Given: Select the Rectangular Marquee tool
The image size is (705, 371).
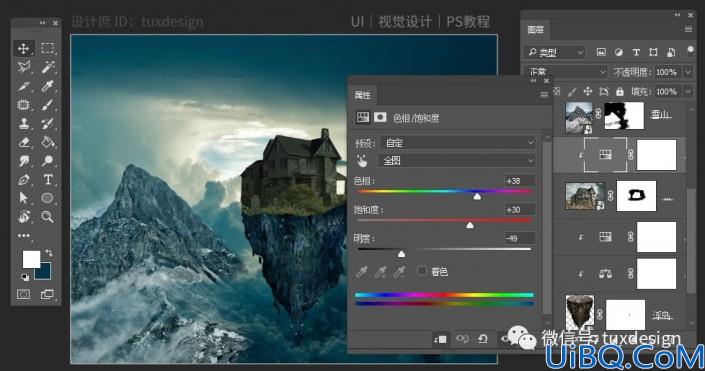Looking at the screenshot, I should (x=48, y=48).
